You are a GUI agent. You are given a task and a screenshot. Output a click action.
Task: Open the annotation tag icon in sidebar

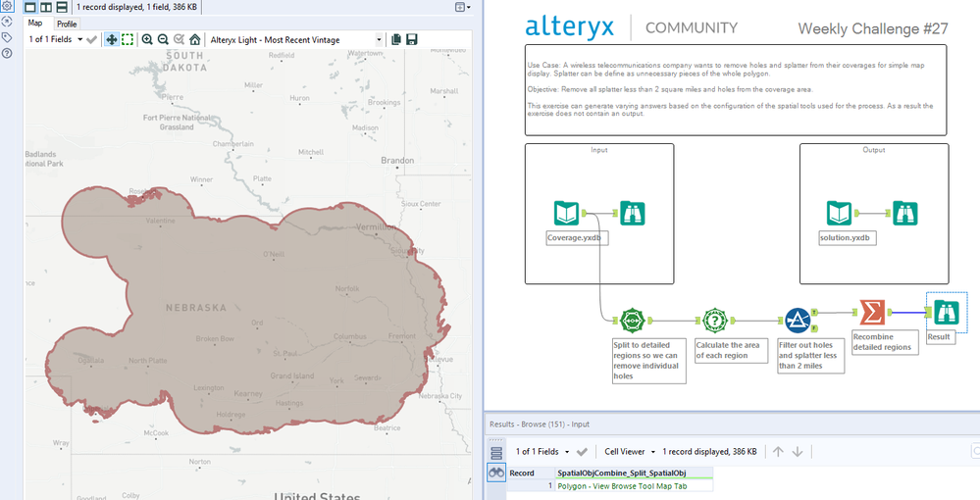click(x=7, y=37)
